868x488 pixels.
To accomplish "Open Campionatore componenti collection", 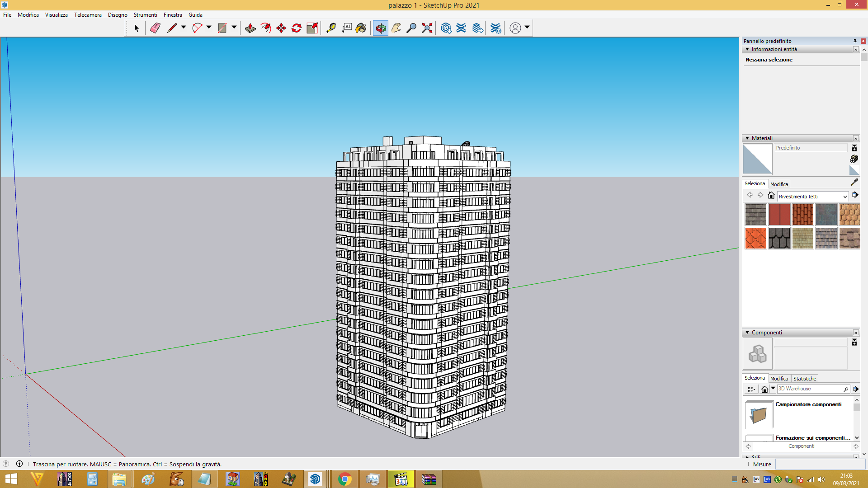I will 808,404.
